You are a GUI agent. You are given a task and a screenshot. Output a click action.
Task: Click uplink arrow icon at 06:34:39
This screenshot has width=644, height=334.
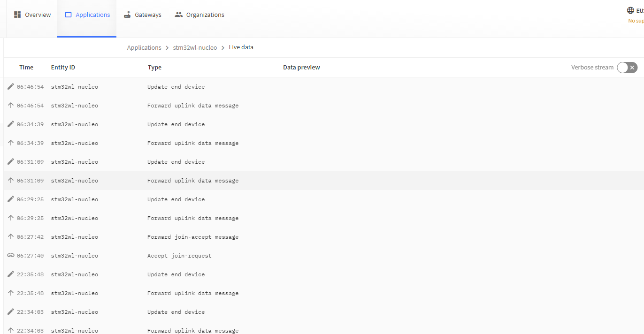pos(11,143)
